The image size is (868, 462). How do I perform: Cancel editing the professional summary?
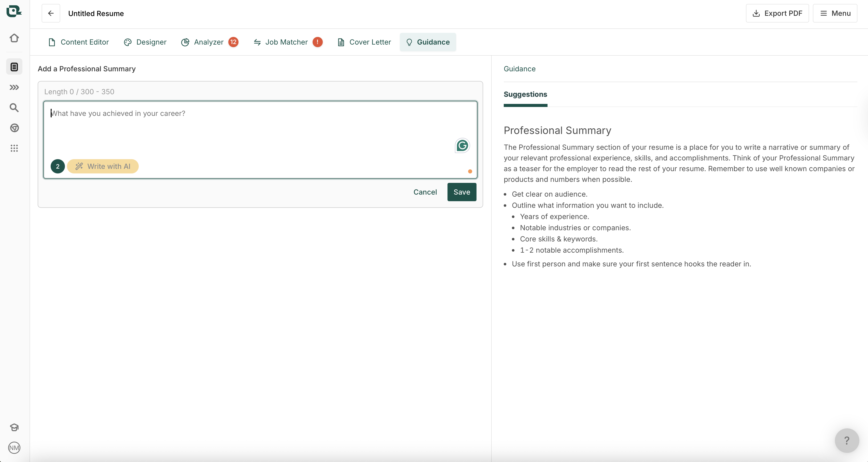tap(425, 192)
